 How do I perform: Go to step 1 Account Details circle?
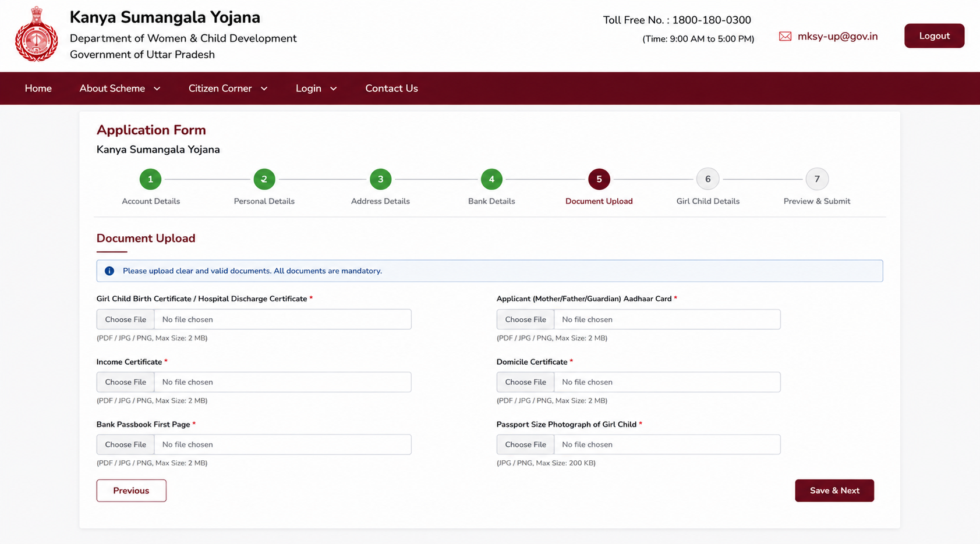150,179
